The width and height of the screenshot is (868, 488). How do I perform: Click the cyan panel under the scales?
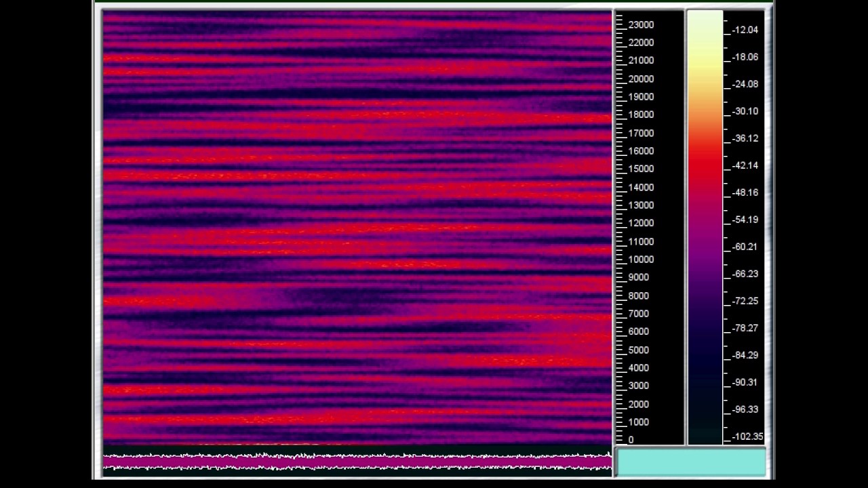(x=691, y=462)
